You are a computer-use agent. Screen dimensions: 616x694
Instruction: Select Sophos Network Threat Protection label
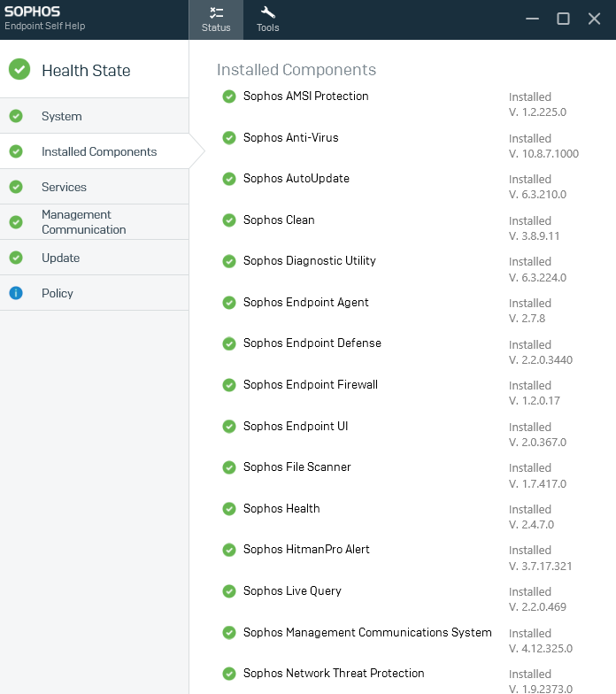334,673
